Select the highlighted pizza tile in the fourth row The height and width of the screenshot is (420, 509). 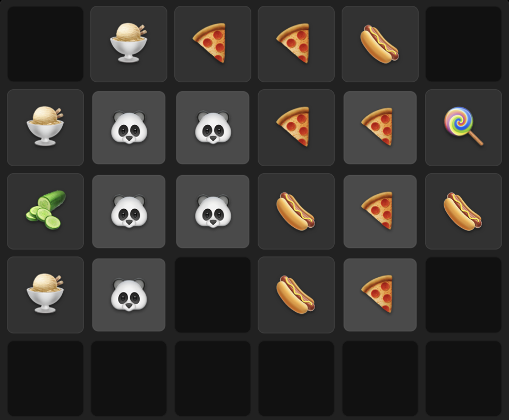pyautogui.click(x=380, y=295)
